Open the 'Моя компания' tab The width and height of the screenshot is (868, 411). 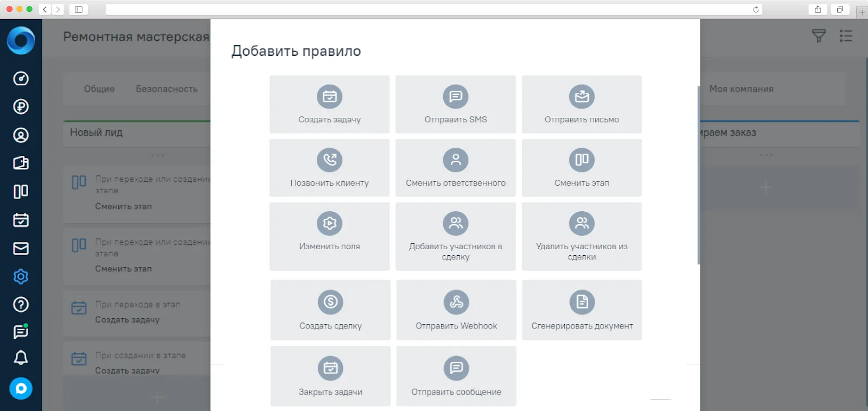pos(741,89)
